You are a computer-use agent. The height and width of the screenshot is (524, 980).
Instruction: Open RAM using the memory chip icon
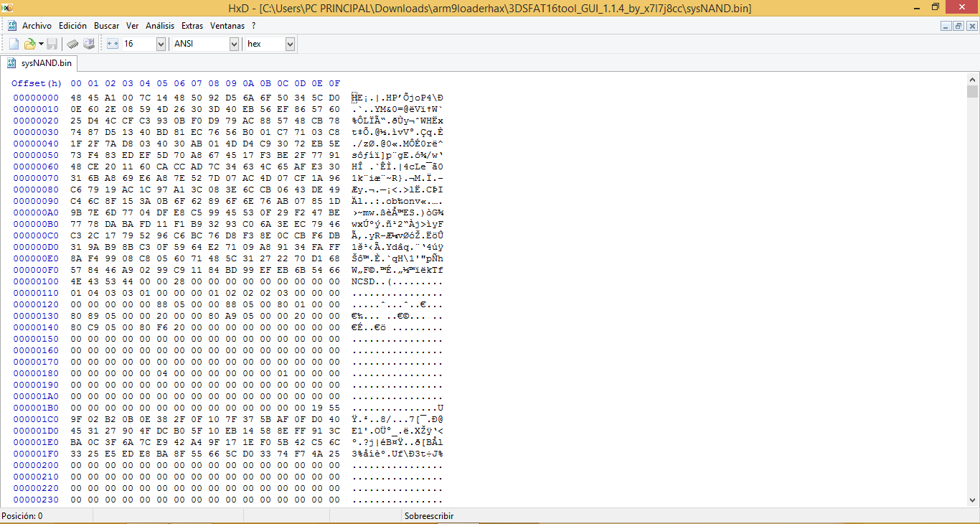coord(73,44)
